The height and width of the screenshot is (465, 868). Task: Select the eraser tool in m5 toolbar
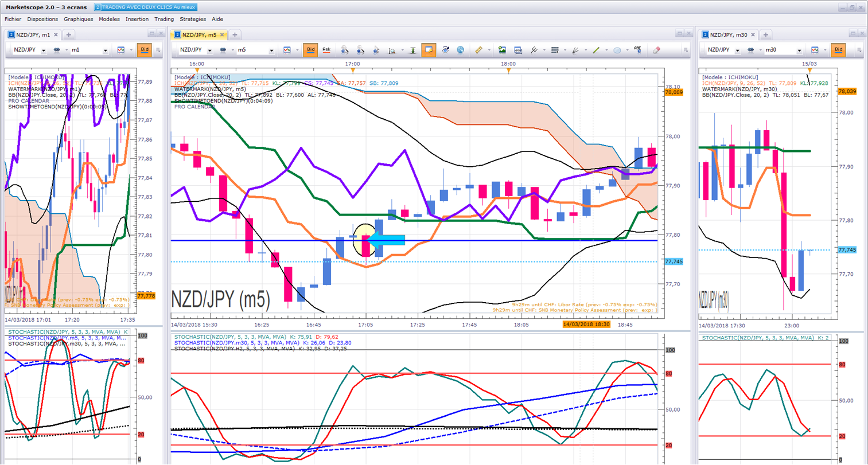pyautogui.click(x=657, y=50)
